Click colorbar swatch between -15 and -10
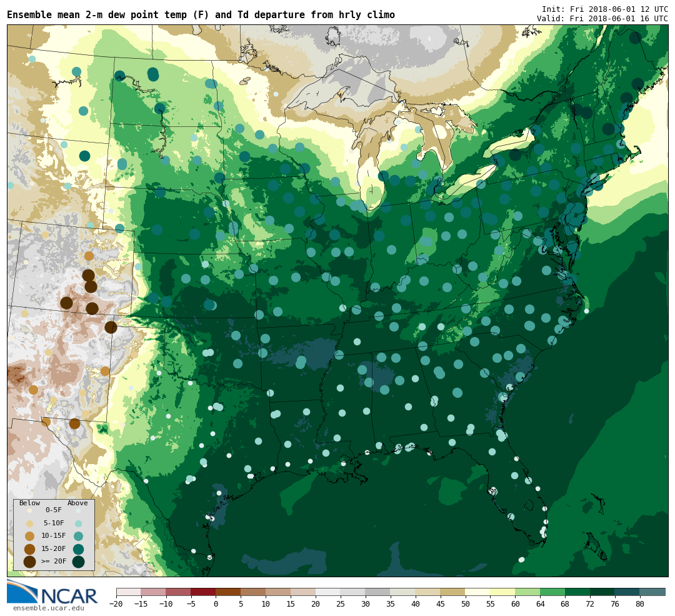This screenshot has width=675, height=616. [154, 592]
